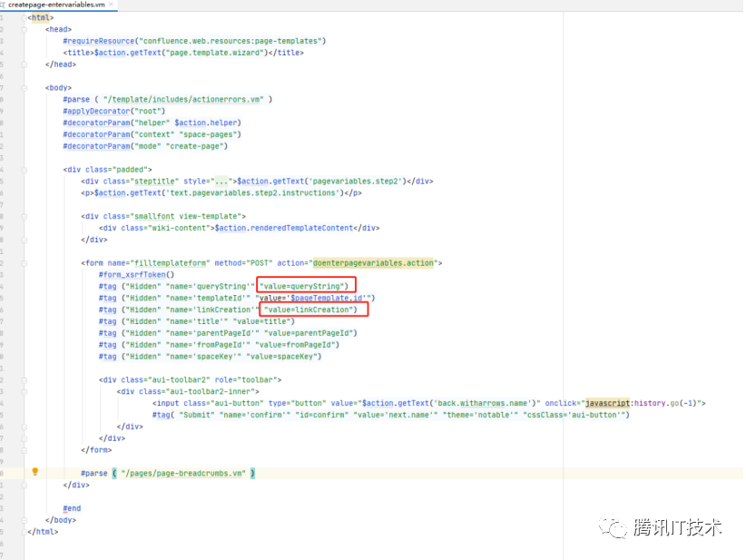746x560 pixels.
Task: Click the doenterpagevariables.action reference
Action: pyautogui.click(x=373, y=262)
